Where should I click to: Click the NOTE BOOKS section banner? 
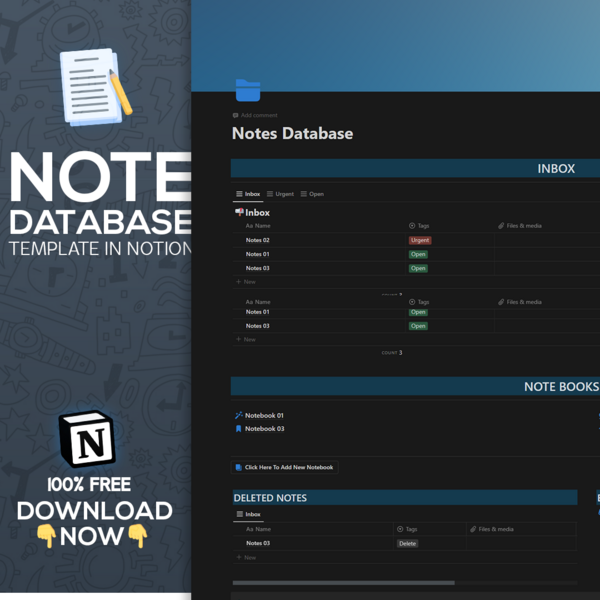[x=415, y=386]
